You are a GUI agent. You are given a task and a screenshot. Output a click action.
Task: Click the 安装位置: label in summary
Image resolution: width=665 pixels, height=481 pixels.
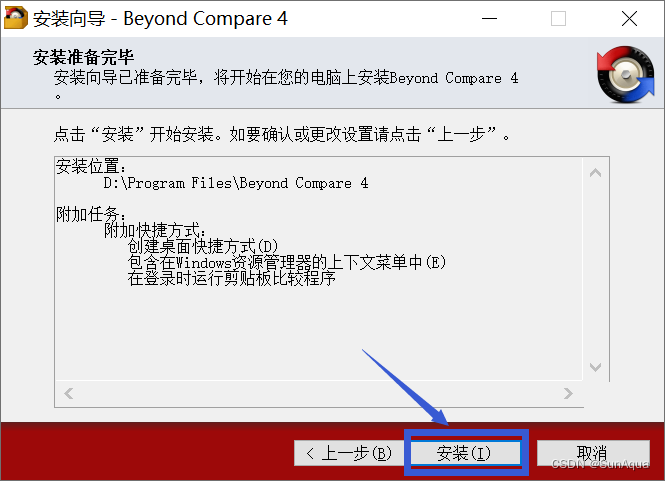tap(91, 166)
